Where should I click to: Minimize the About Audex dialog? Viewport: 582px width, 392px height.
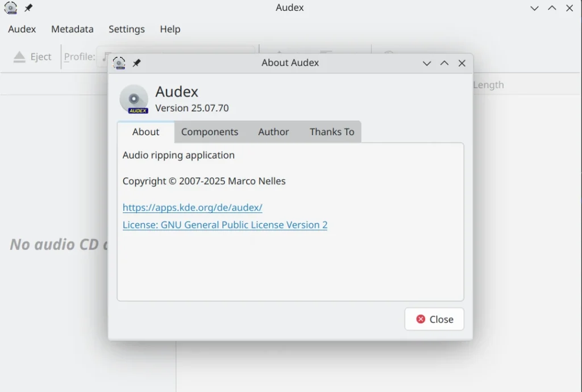[427, 64]
